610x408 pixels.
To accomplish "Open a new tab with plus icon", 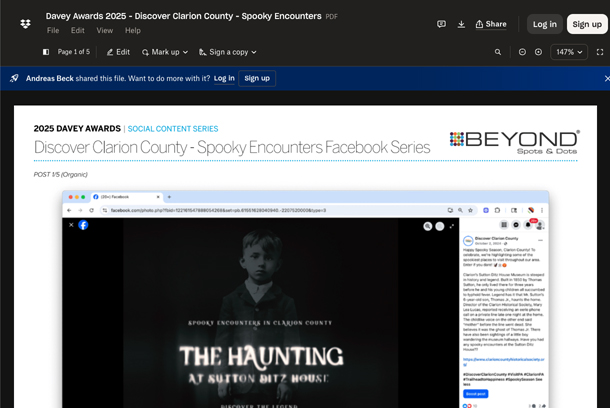I will pyautogui.click(x=169, y=197).
